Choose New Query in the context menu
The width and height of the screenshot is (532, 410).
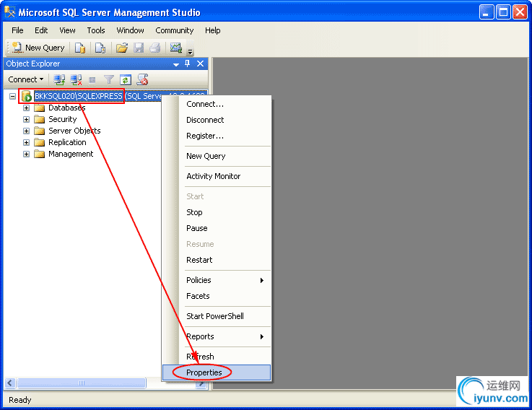click(x=217, y=156)
